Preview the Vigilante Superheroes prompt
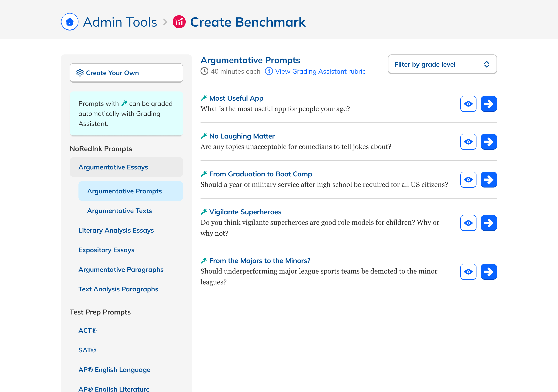The width and height of the screenshot is (558, 392). 468,223
